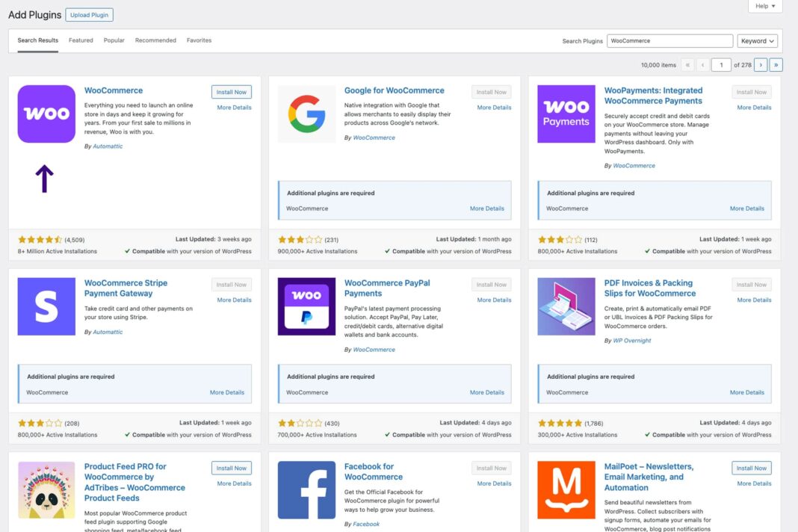The height and width of the screenshot is (532, 798).
Task: Click the Google for WooCommerce G logo
Action: click(306, 114)
